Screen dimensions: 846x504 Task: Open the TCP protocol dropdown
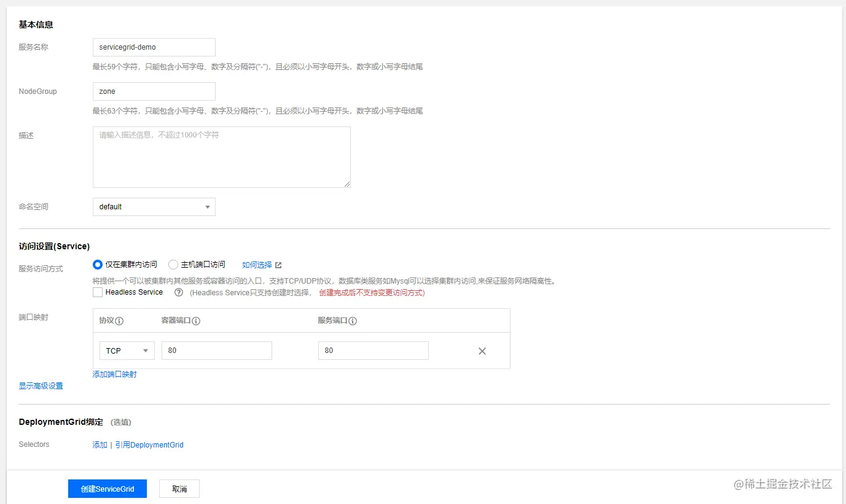127,351
